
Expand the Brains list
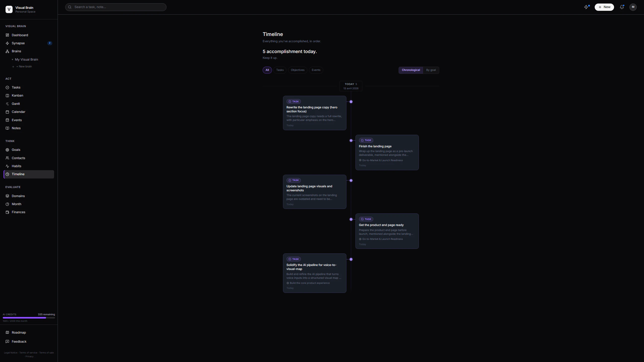[x=16, y=51]
